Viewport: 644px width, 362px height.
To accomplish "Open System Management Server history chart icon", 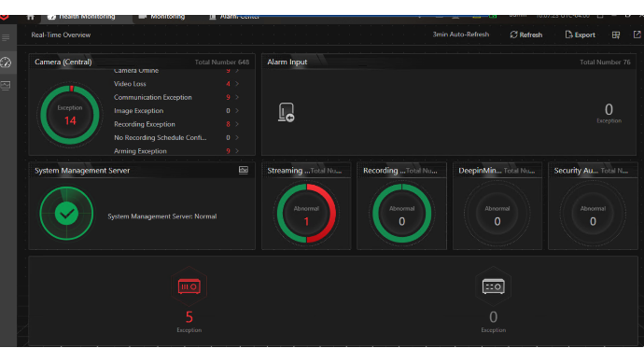I will click(x=244, y=170).
